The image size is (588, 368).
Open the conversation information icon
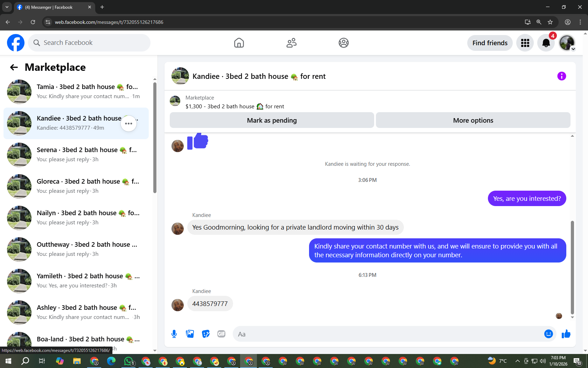click(x=562, y=76)
